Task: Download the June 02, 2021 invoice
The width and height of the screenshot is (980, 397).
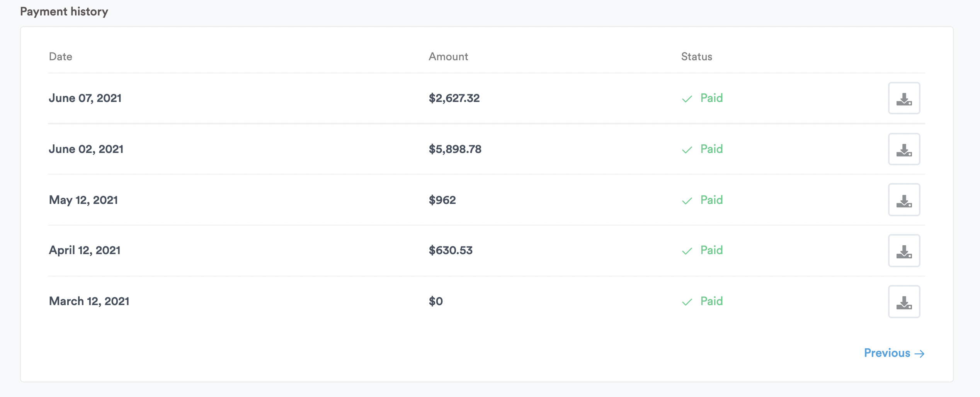Action: point(904,149)
